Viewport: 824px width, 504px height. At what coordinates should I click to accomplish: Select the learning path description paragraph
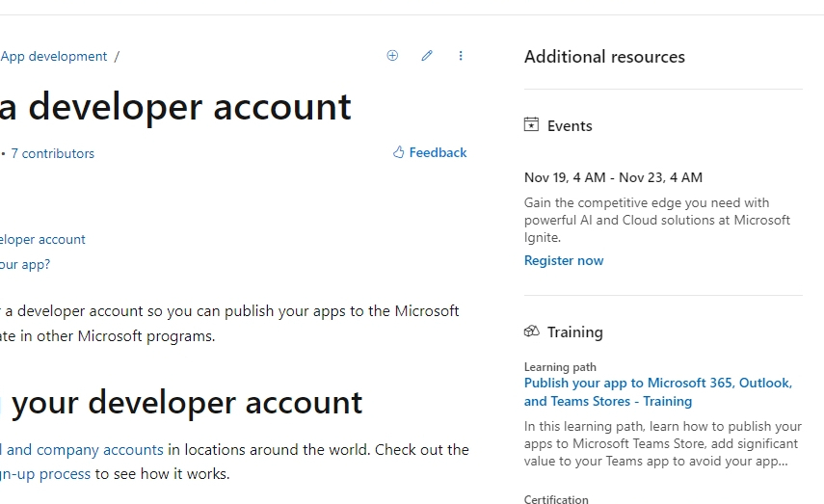(663, 443)
